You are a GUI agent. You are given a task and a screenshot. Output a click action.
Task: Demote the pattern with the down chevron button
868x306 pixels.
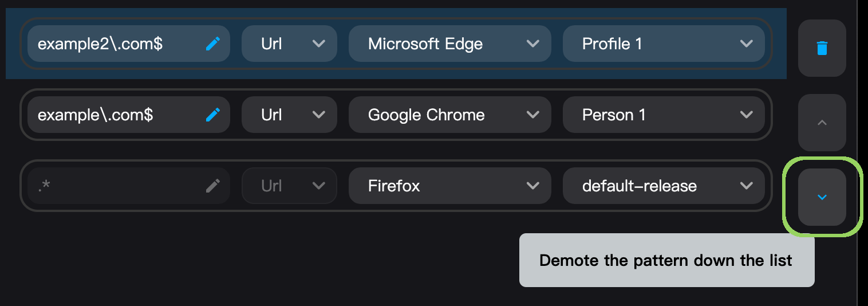[822, 197]
